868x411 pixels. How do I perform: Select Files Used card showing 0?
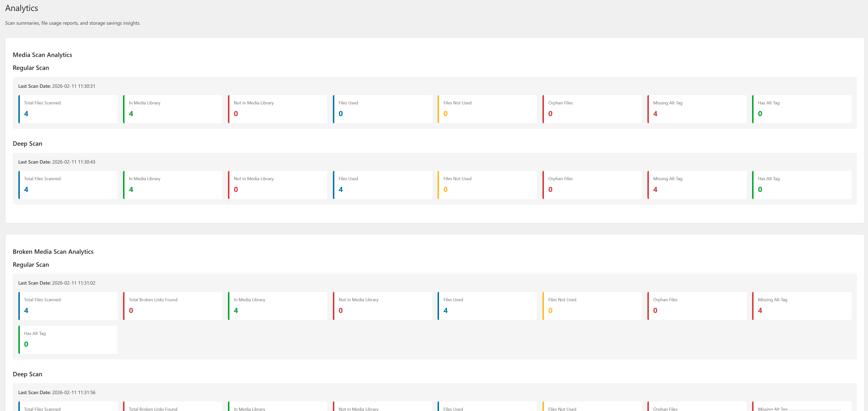tap(382, 109)
